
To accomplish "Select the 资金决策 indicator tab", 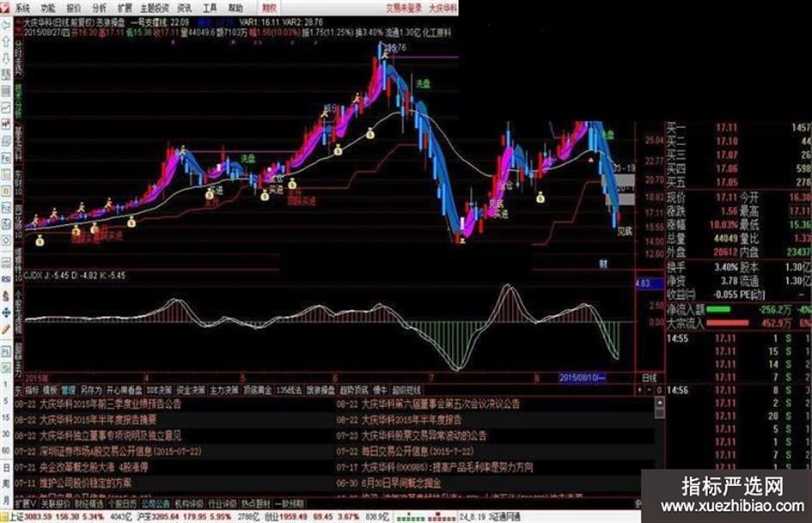I will pos(191,391).
